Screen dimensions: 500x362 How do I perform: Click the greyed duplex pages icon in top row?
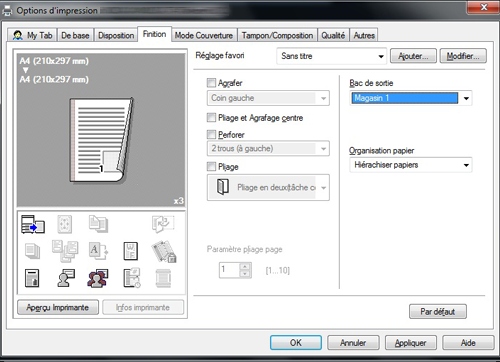pyautogui.click(x=98, y=224)
